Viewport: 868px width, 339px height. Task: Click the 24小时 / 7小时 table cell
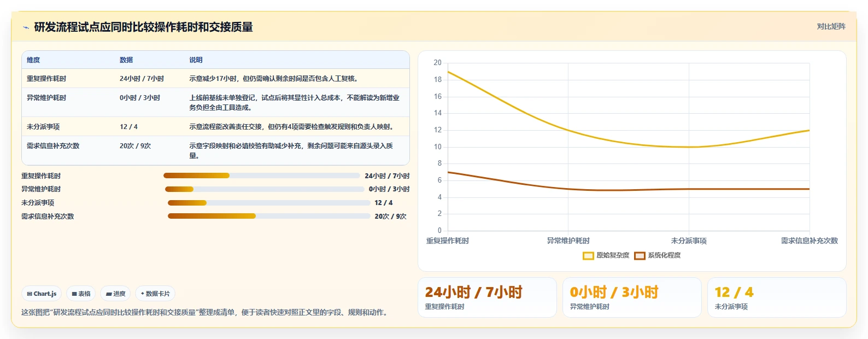click(x=142, y=79)
